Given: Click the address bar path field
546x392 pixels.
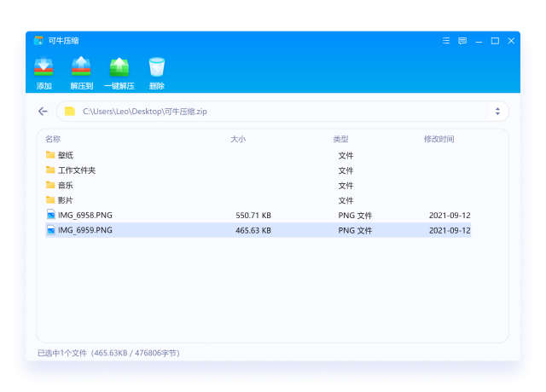Looking at the screenshot, I should tap(256, 112).
